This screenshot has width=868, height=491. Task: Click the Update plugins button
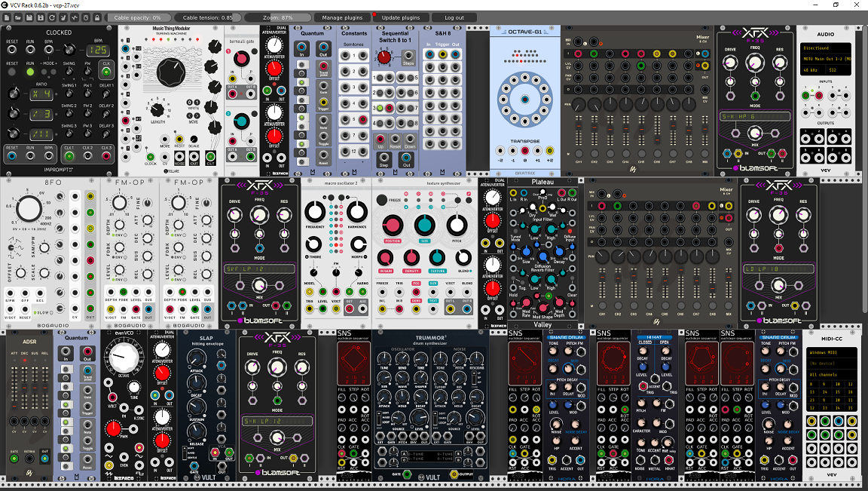(x=401, y=18)
